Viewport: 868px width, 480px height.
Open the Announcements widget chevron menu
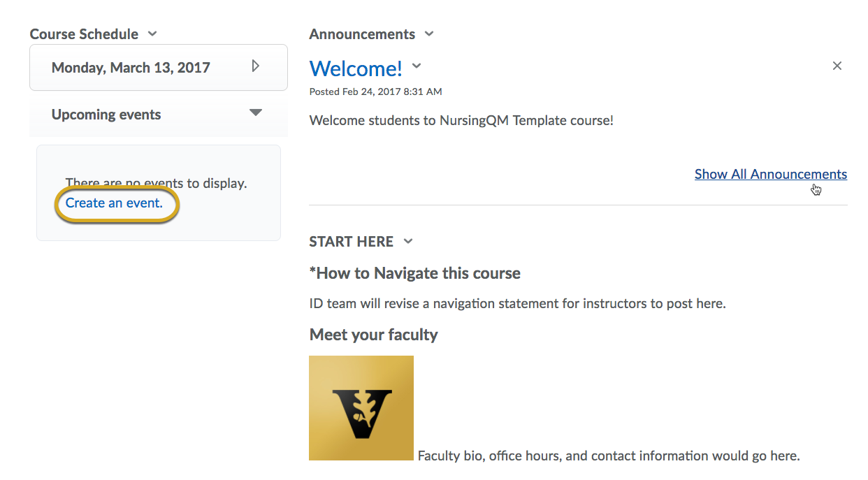(x=429, y=34)
